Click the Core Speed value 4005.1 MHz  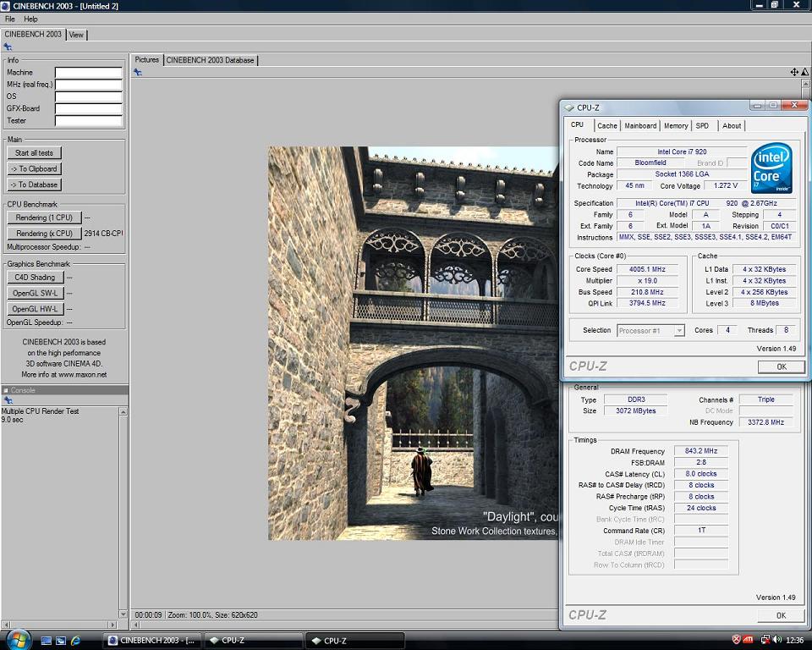pyautogui.click(x=647, y=269)
